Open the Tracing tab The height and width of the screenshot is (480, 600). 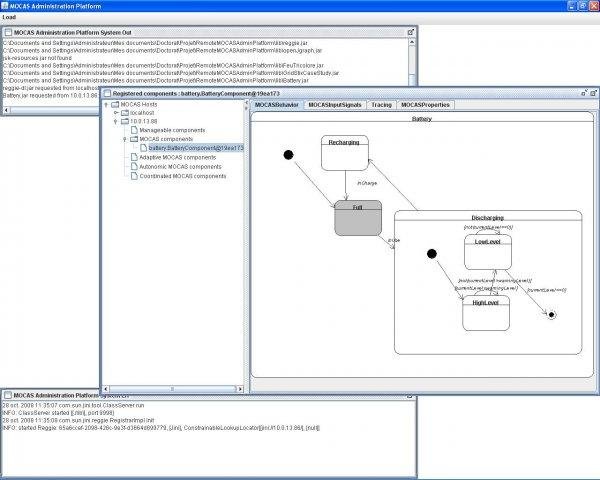pos(382,105)
